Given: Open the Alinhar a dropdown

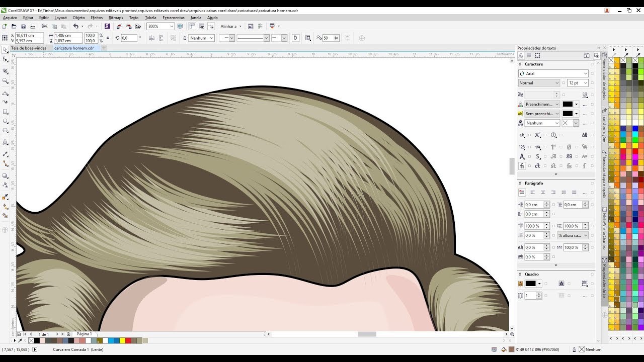Looking at the screenshot, I should click(x=231, y=26).
